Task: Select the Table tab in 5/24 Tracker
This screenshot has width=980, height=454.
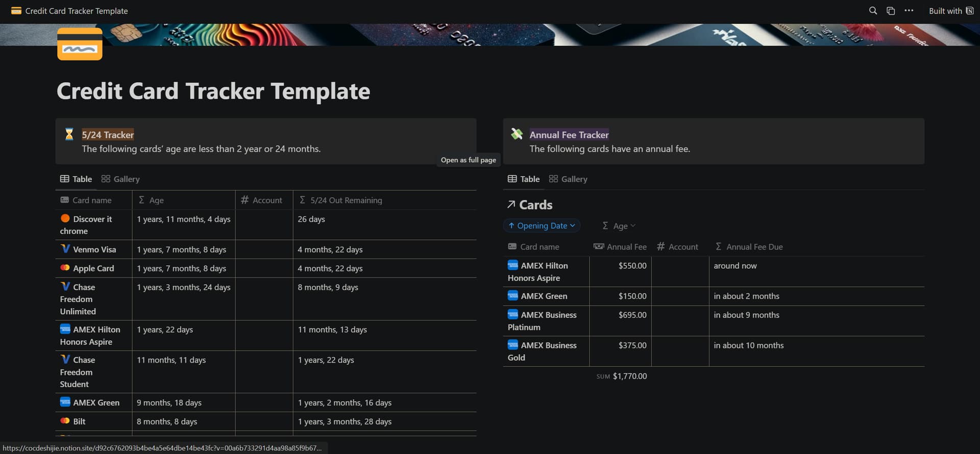Action: point(76,179)
